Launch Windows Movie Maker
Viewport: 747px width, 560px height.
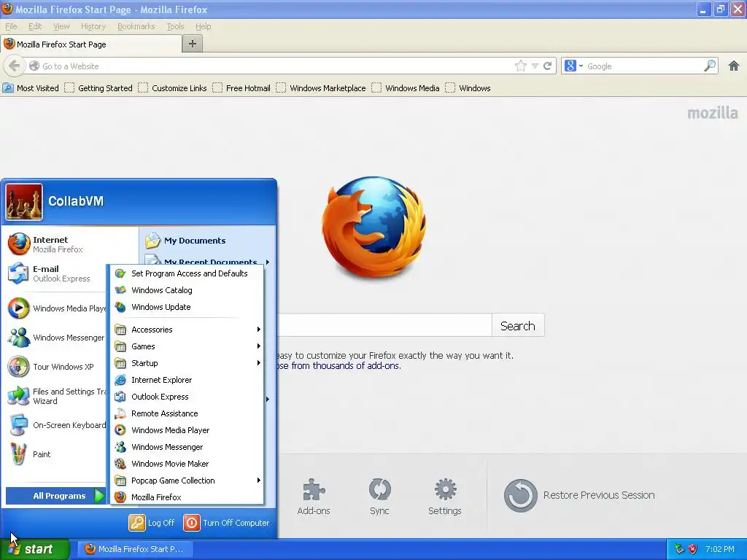pos(187,464)
